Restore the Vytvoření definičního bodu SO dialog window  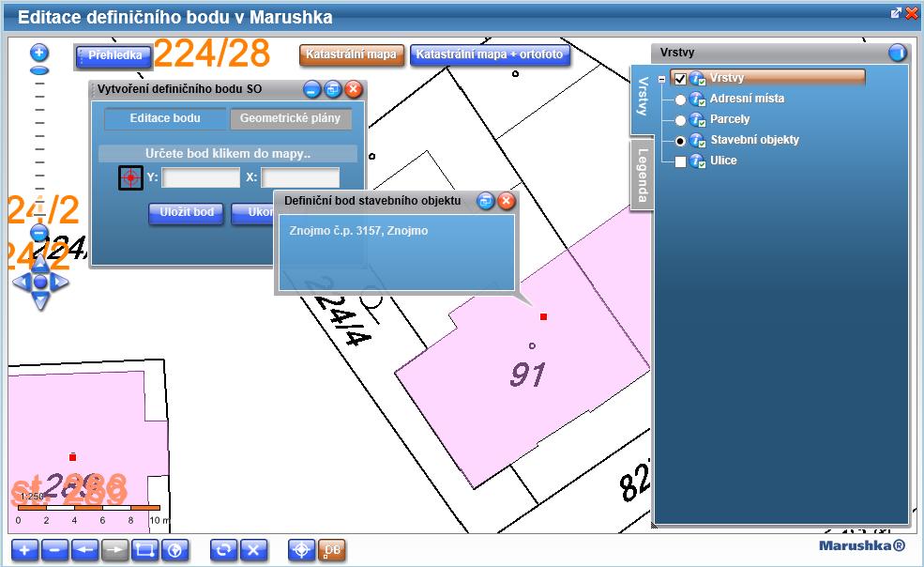tap(333, 90)
